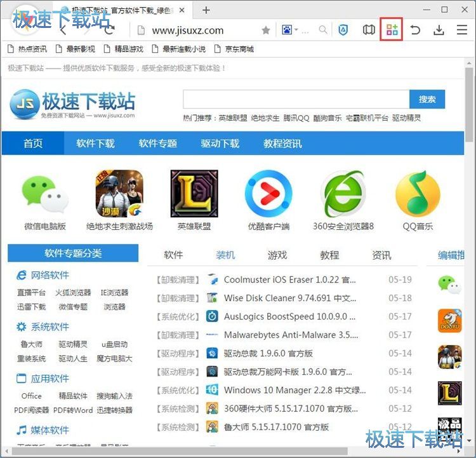Screen dimensions: 476x458
Task: Open Malwarebytes Anti-Malware 3.5 entry
Action: pyautogui.click(x=291, y=335)
